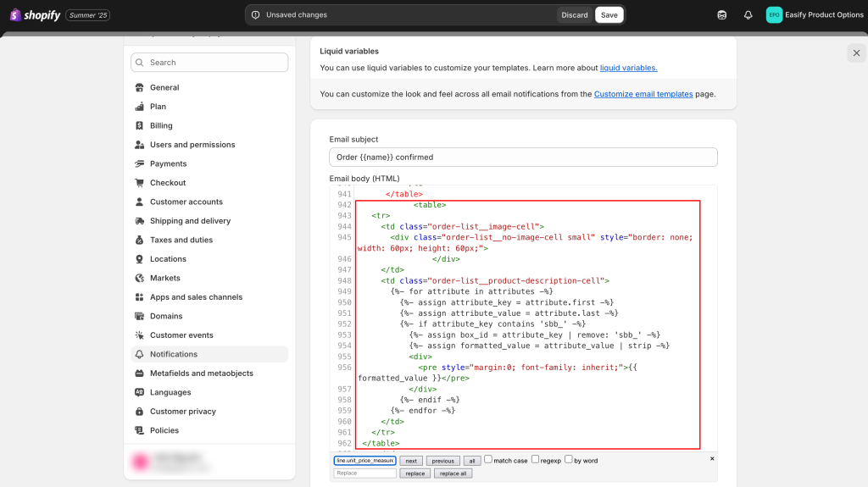Enable the match case checkbox
The image size is (868, 487).
point(488,459)
